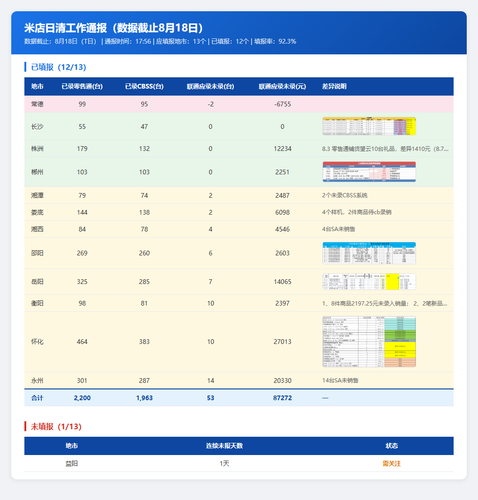Click the 株洲 note starting with 8.3 零售通

pos(385,149)
